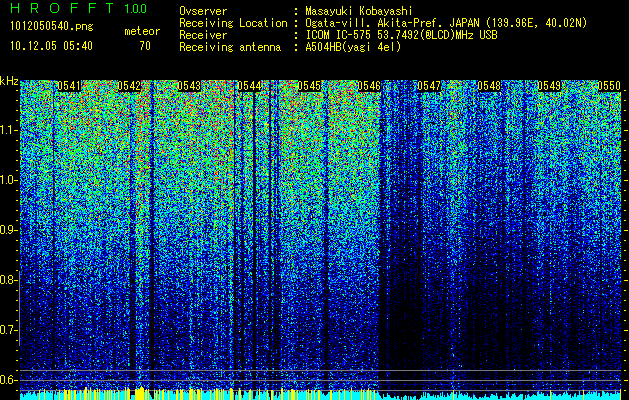Click the 0550 time marker
The height and width of the screenshot is (400, 629).
pyautogui.click(x=609, y=86)
